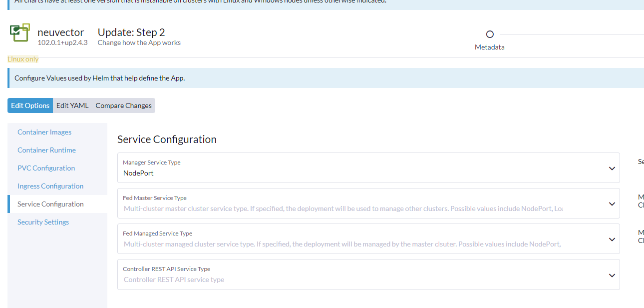The height and width of the screenshot is (308, 644).
Task: Select the Edit Options tab
Action: 30,105
